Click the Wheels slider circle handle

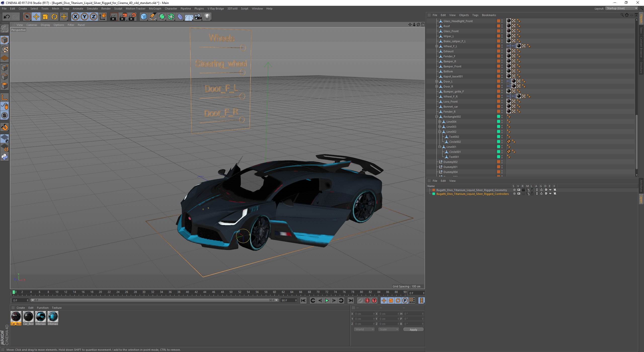tap(243, 48)
